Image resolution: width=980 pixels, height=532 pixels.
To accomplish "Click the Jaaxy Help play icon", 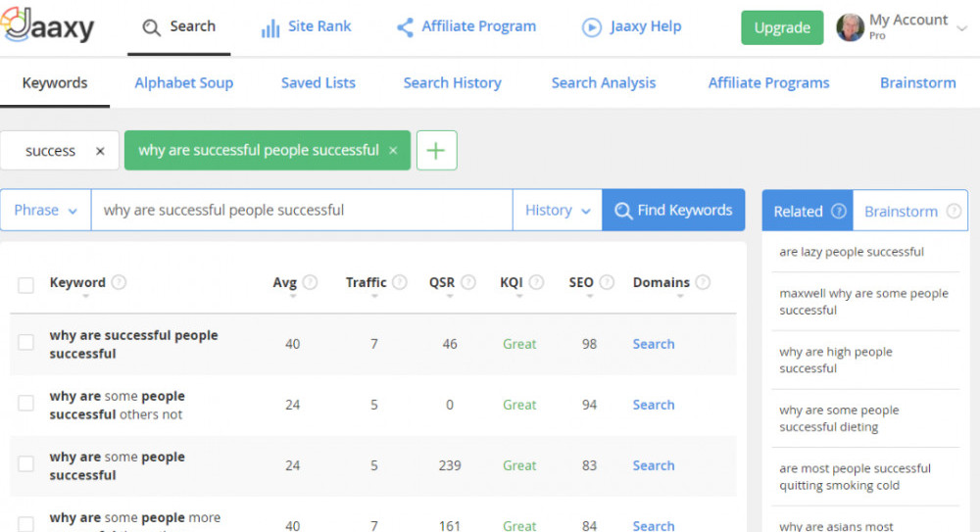I will coord(591,26).
